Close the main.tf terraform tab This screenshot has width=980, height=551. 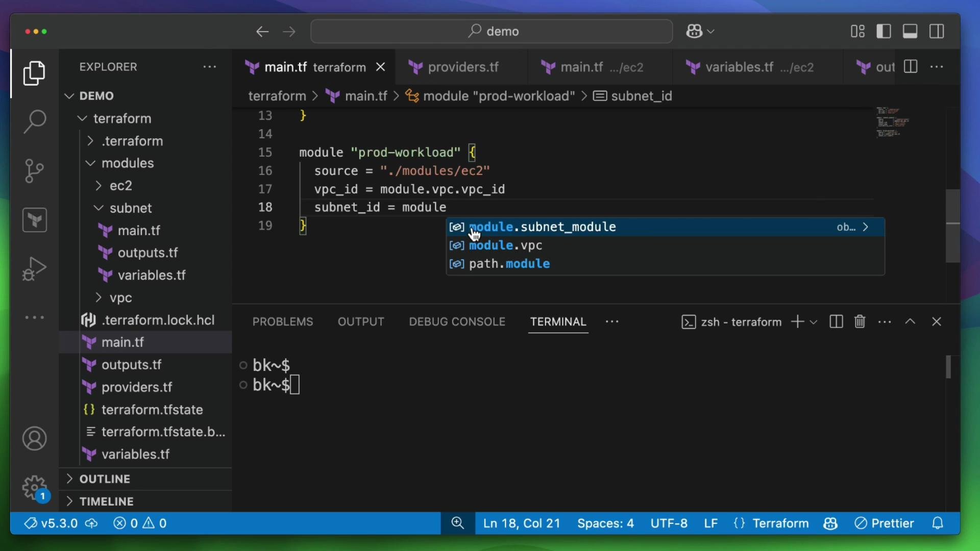pos(380,67)
